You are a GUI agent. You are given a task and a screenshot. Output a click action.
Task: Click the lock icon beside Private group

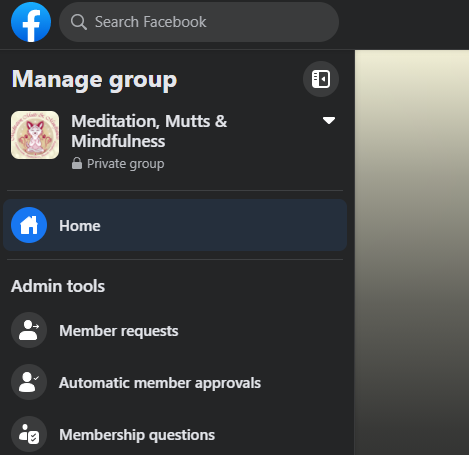pos(77,163)
